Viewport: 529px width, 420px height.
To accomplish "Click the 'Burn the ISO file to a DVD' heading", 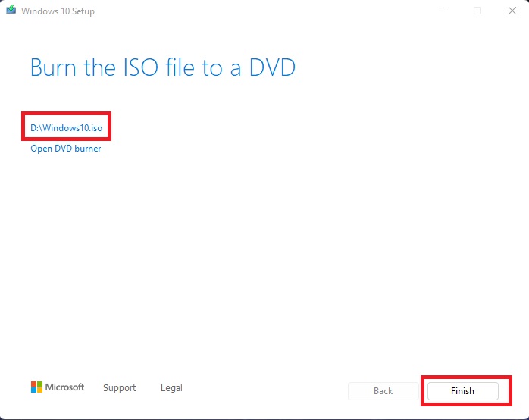I will pyautogui.click(x=163, y=67).
